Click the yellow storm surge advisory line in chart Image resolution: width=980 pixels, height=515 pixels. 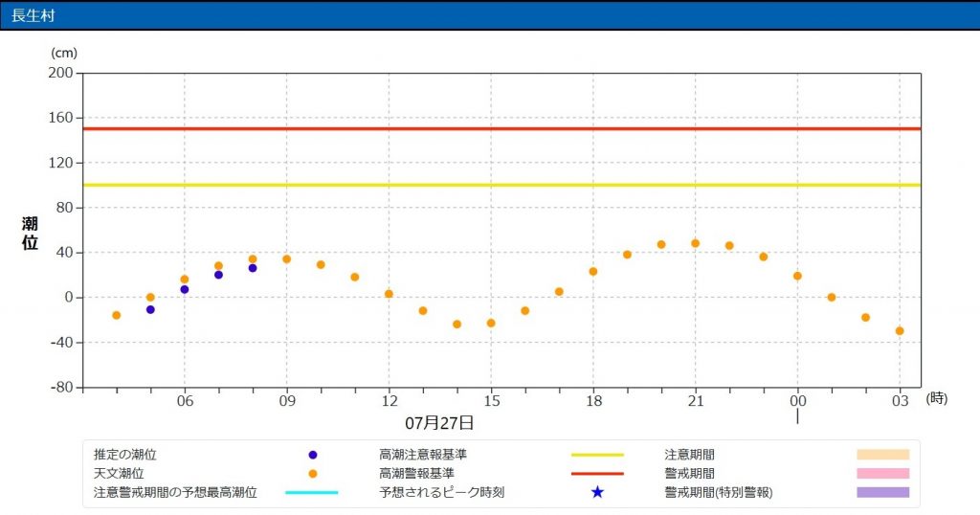pos(501,185)
